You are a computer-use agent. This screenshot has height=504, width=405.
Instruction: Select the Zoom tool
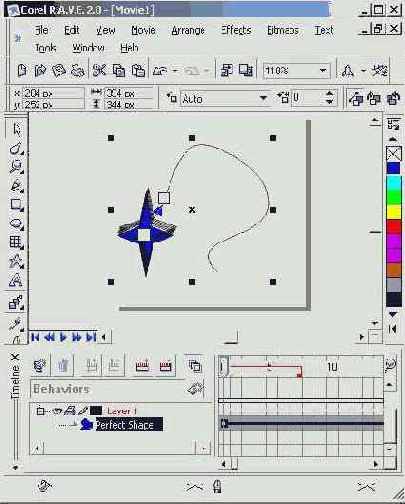16,166
